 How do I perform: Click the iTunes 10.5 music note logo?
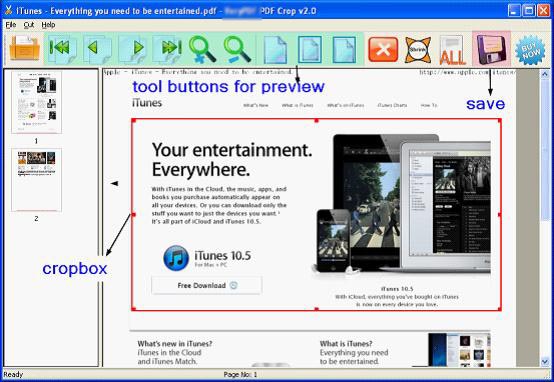click(x=176, y=258)
